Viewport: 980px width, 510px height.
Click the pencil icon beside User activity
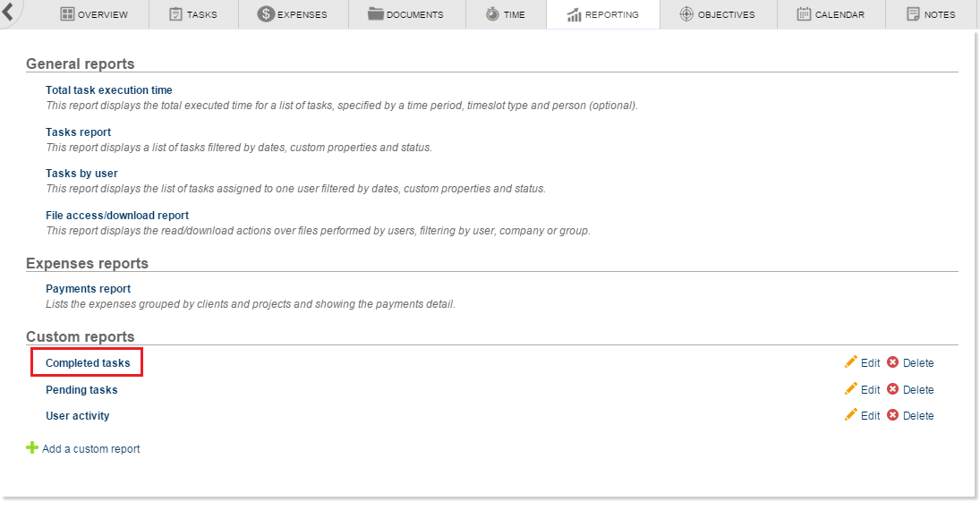pos(850,415)
